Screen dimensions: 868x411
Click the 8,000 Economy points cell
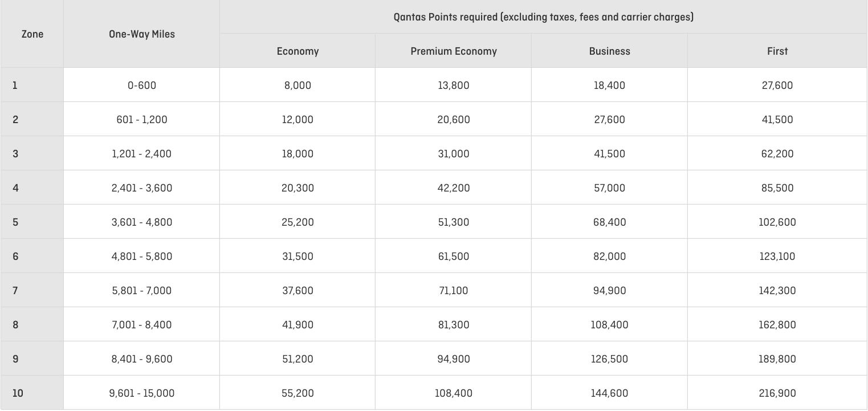(x=298, y=85)
